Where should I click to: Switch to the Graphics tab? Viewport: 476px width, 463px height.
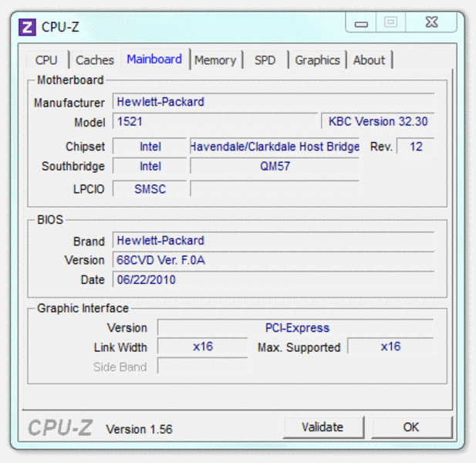[x=318, y=60]
